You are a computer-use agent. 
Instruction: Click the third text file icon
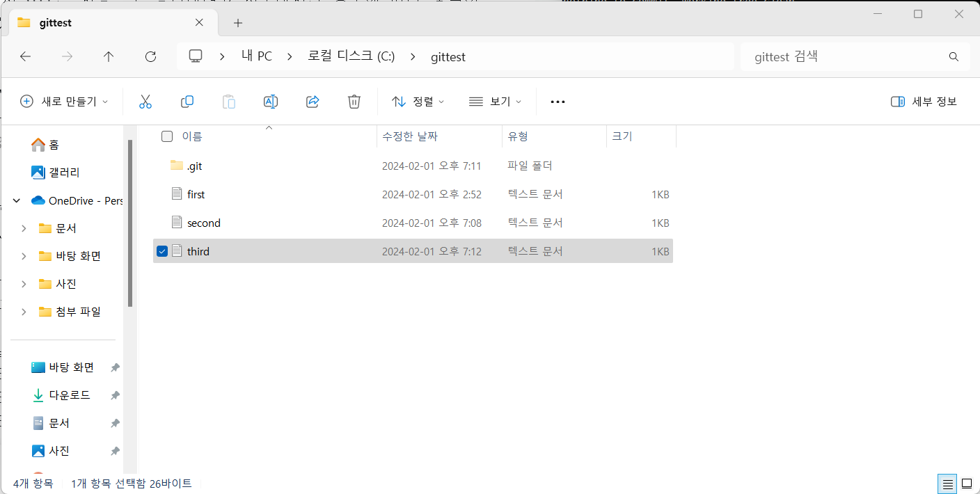click(x=177, y=251)
